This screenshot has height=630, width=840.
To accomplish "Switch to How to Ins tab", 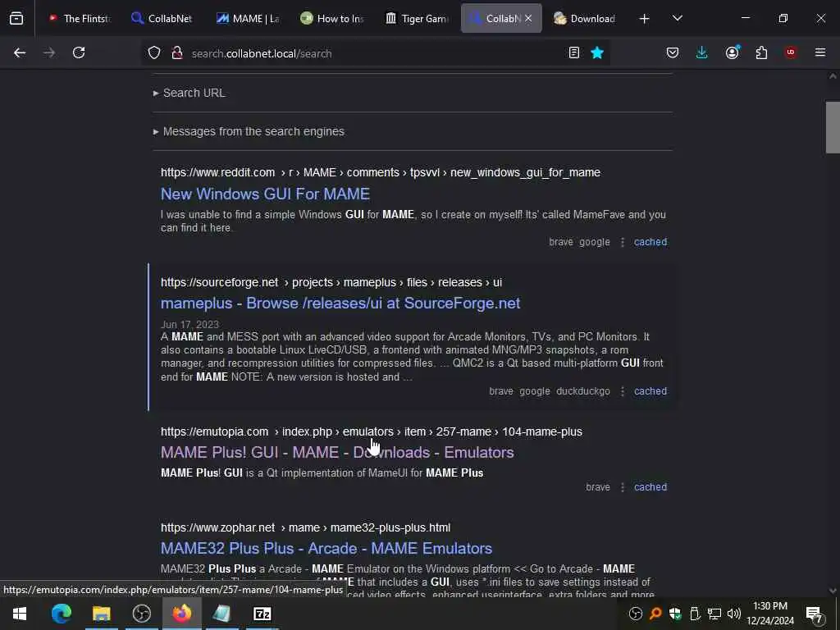I will (332, 18).
